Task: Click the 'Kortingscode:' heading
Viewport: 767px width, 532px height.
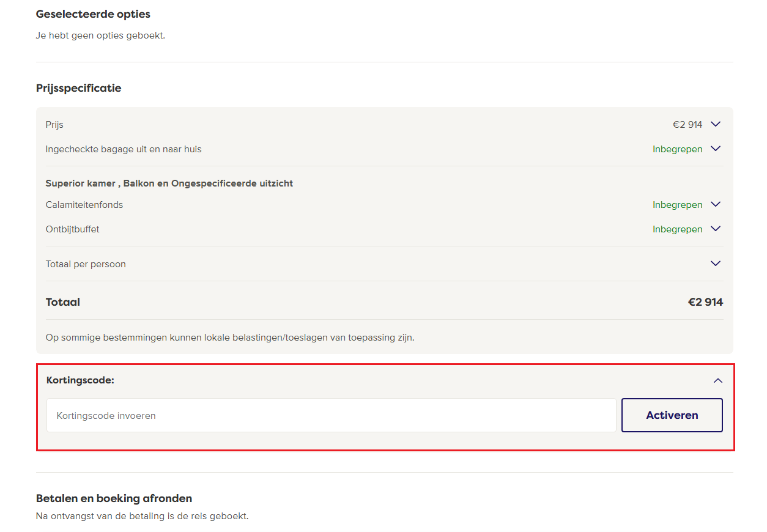Action: pyautogui.click(x=80, y=380)
